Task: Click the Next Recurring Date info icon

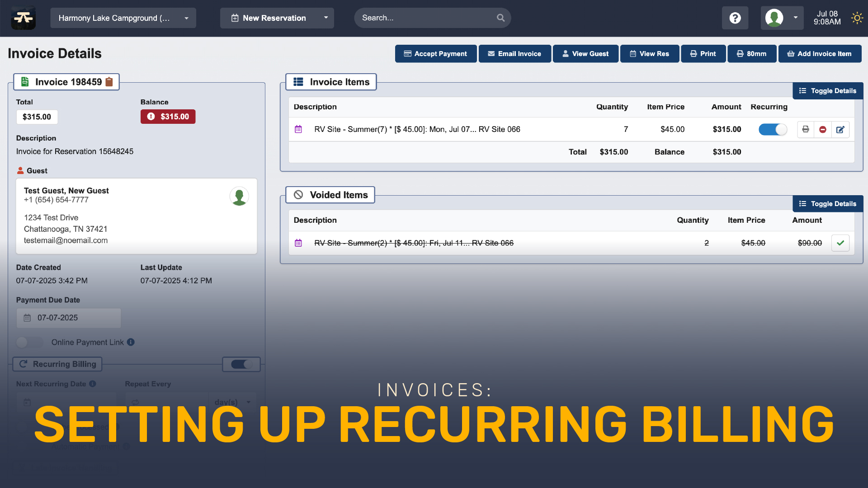Action: click(93, 384)
